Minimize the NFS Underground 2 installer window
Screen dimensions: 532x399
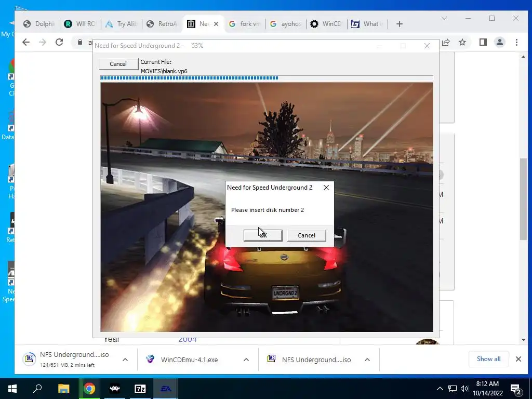[x=380, y=46]
